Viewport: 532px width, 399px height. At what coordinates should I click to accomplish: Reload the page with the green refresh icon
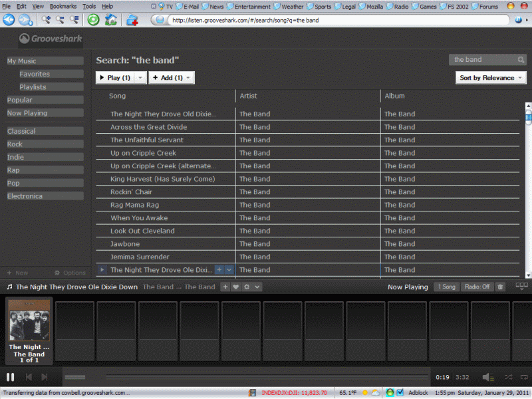93,20
